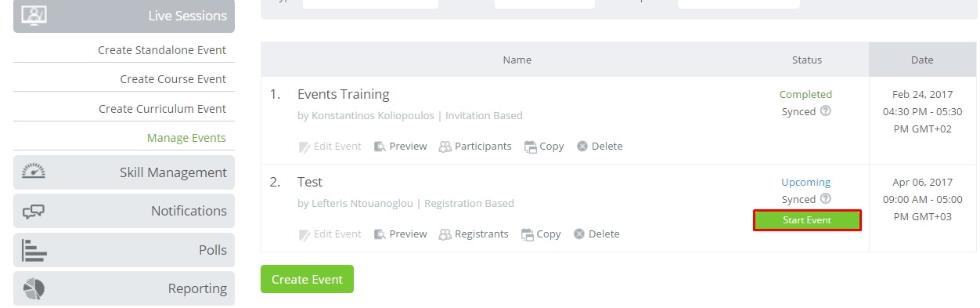Click the Synced help icon for Test event
980x308 pixels.
tap(825, 199)
